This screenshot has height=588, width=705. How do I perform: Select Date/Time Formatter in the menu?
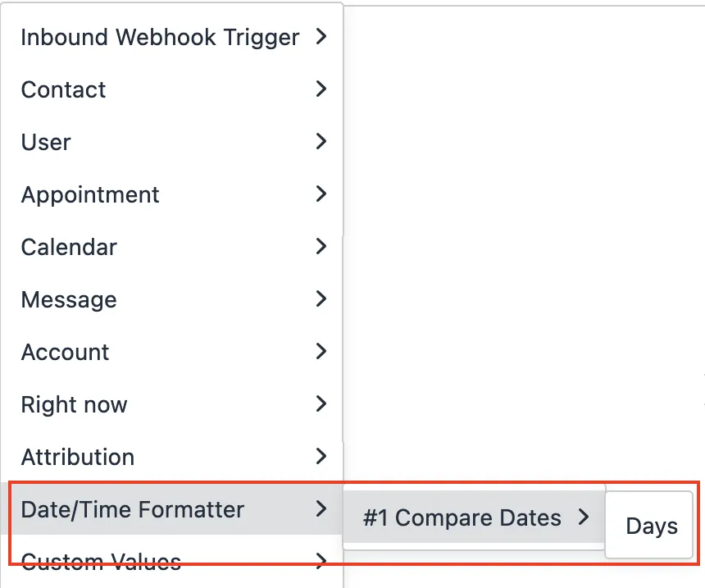(x=132, y=509)
